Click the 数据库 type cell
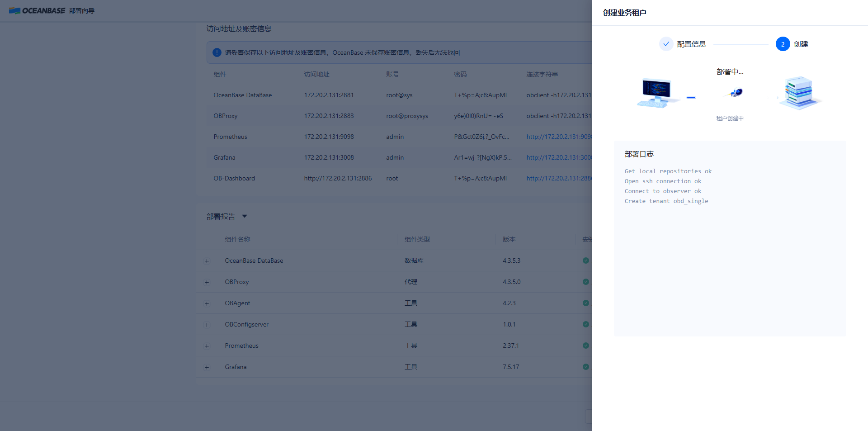The height and width of the screenshot is (431, 868). tap(414, 260)
